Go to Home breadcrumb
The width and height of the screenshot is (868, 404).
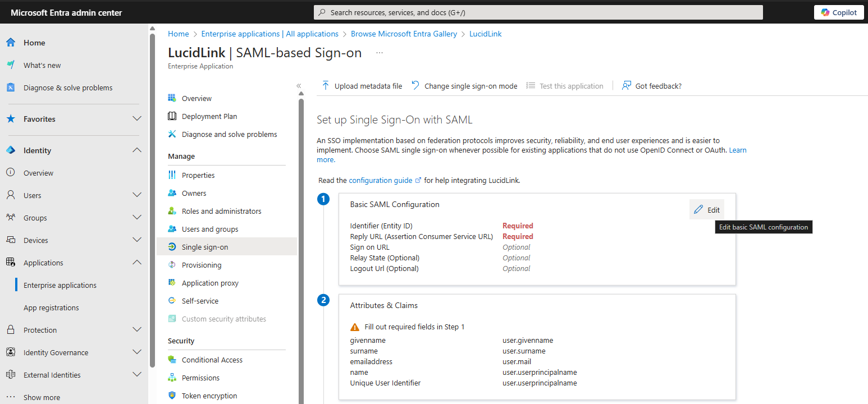pyautogui.click(x=179, y=34)
